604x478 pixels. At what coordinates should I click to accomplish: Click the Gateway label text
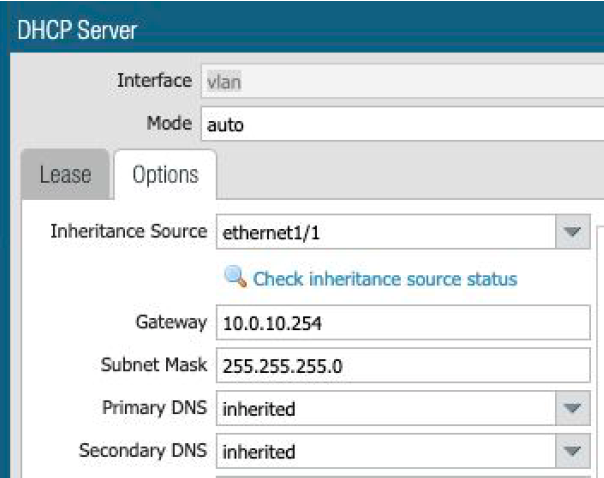(170, 322)
